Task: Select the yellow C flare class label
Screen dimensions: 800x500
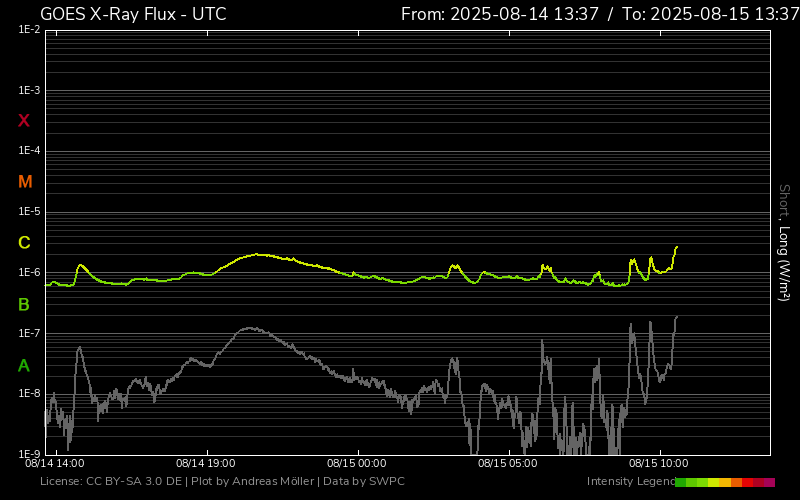Action: click(x=24, y=243)
